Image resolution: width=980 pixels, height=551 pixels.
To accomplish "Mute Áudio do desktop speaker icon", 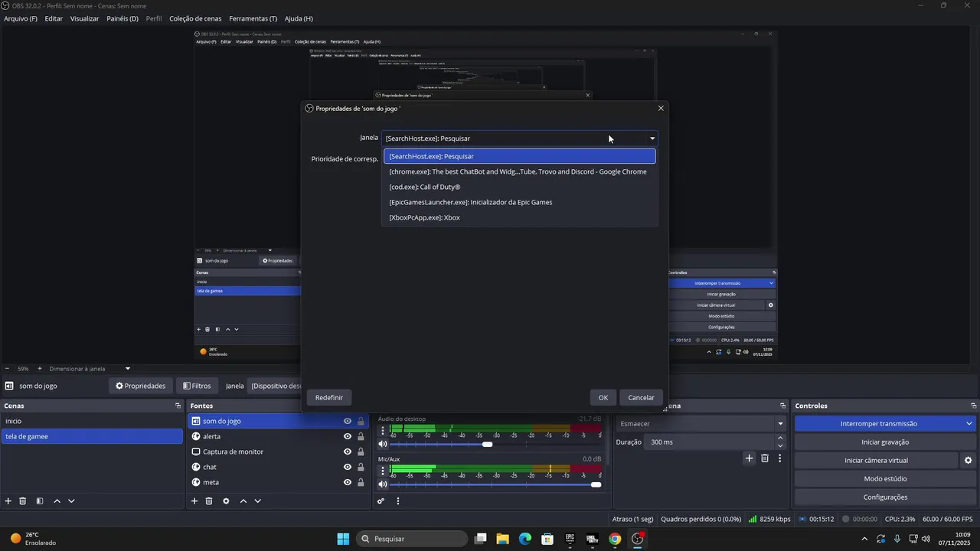I will (x=383, y=444).
